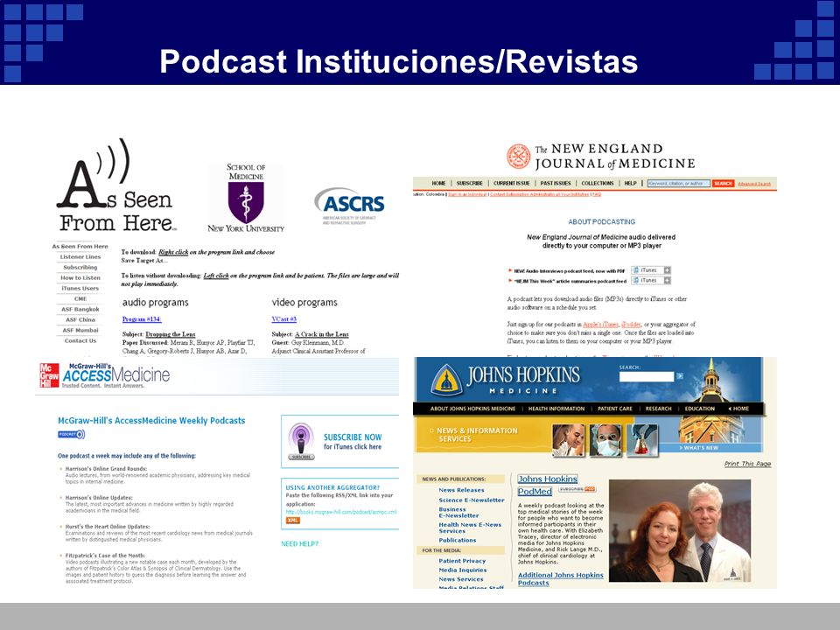
Task: Open Johns Hopkins PodMed link
Action: pyautogui.click(x=548, y=486)
